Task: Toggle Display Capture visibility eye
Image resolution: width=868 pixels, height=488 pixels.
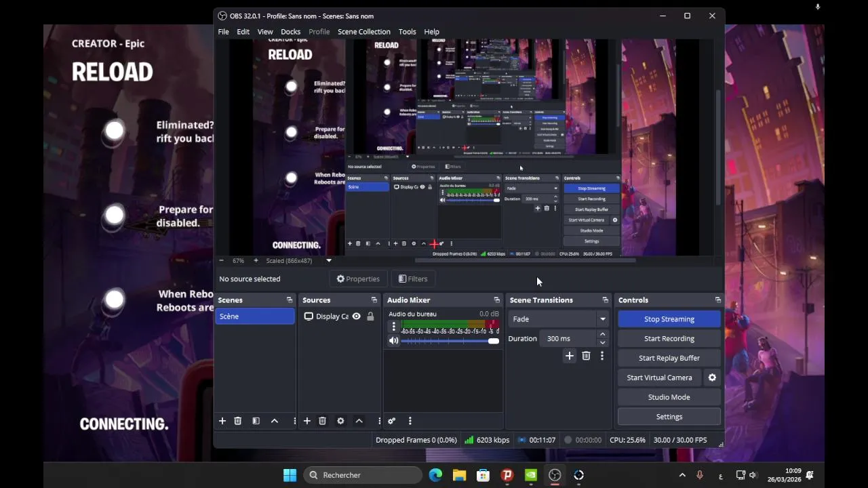Action: (x=356, y=317)
